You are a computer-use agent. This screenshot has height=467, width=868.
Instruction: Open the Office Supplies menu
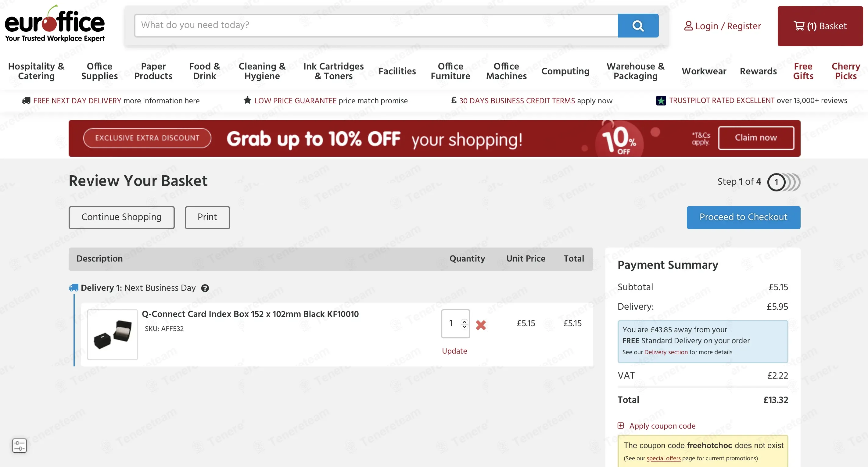tap(99, 71)
